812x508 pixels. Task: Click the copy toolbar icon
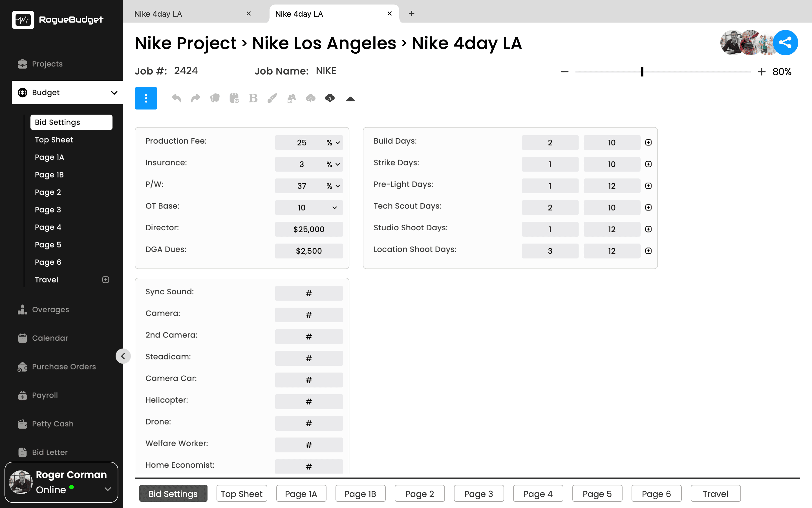(x=215, y=98)
